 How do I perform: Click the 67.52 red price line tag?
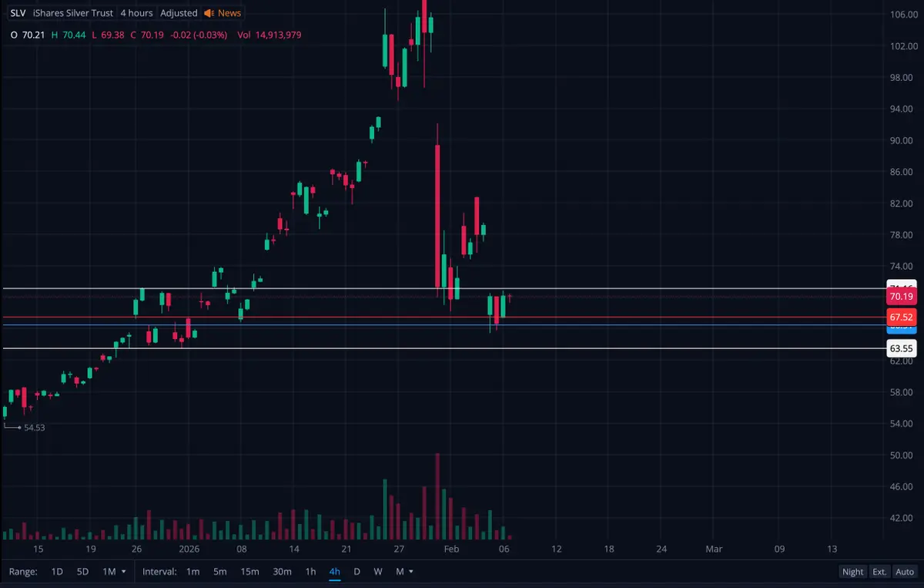[901, 318]
